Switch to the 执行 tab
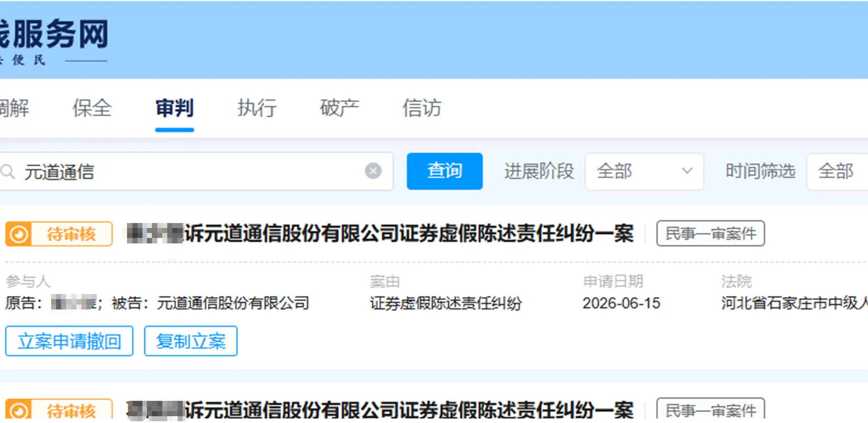 pyautogui.click(x=257, y=108)
